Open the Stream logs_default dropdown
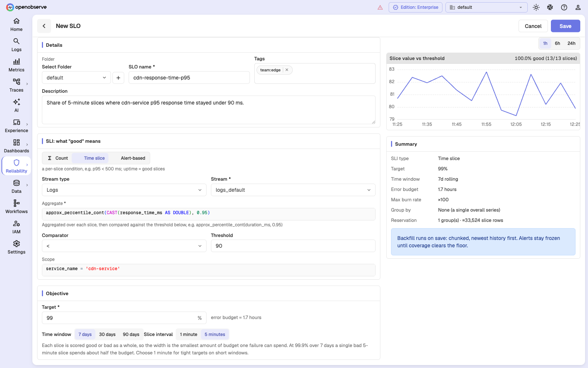Image resolution: width=588 pixels, height=368 pixels. 293,190
